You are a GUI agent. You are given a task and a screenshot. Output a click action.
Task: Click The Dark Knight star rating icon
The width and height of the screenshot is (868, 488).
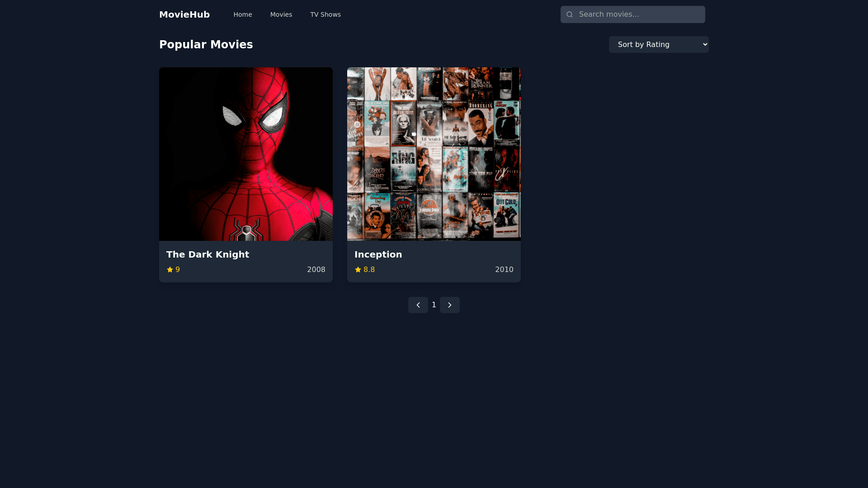(x=170, y=270)
